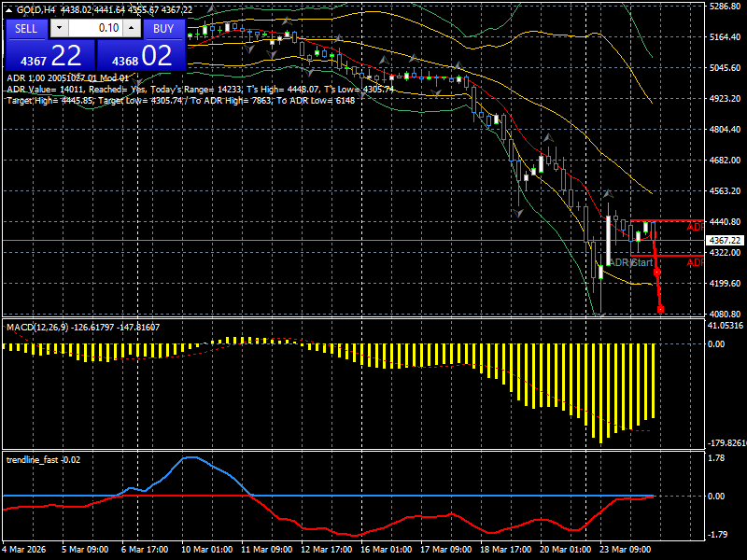This screenshot has height=560, width=747.
Task: Click the 4367 22 sell price tile
Action: [x=50, y=55]
